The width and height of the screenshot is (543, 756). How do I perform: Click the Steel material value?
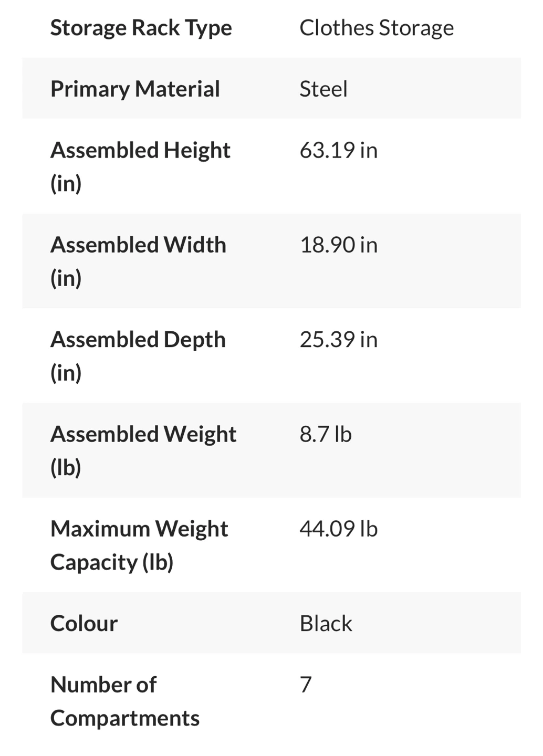[323, 89]
